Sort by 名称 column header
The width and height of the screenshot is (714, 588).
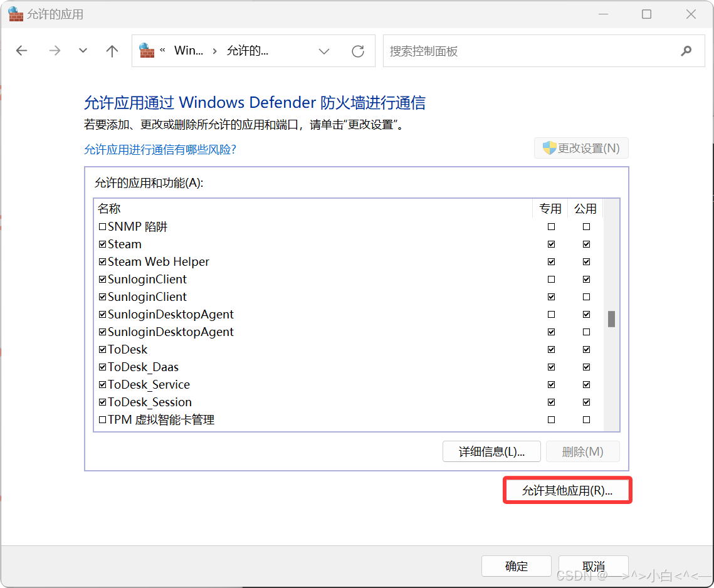109,209
